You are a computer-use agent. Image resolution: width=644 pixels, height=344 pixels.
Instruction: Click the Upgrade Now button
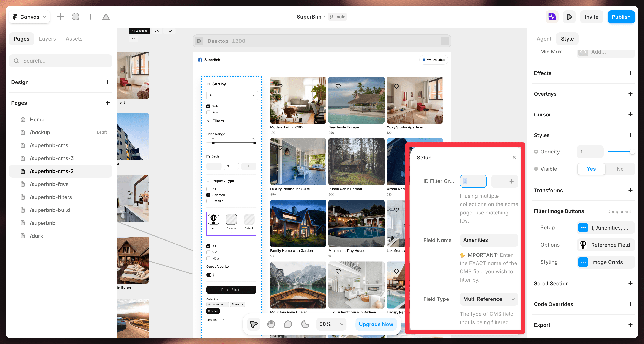pos(376,324)
